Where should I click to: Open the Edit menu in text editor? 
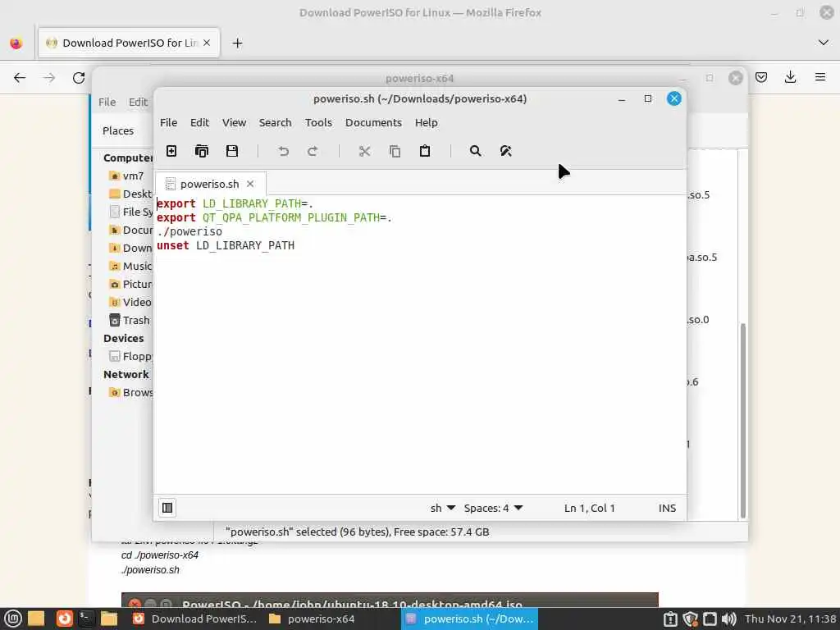click(x=199, y=123)
